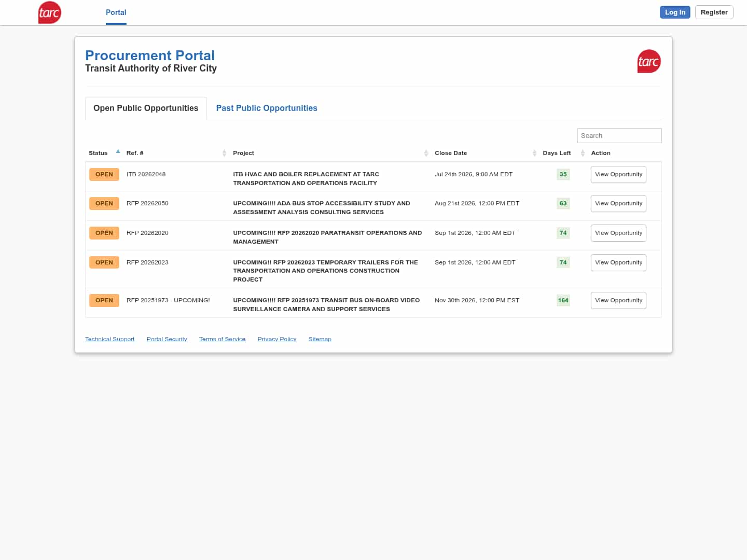Image resolution: width=747 pixels, height=560 pixels.
Task: View Opportunity for RFP 20262020
Action: [x=618, y=233]
